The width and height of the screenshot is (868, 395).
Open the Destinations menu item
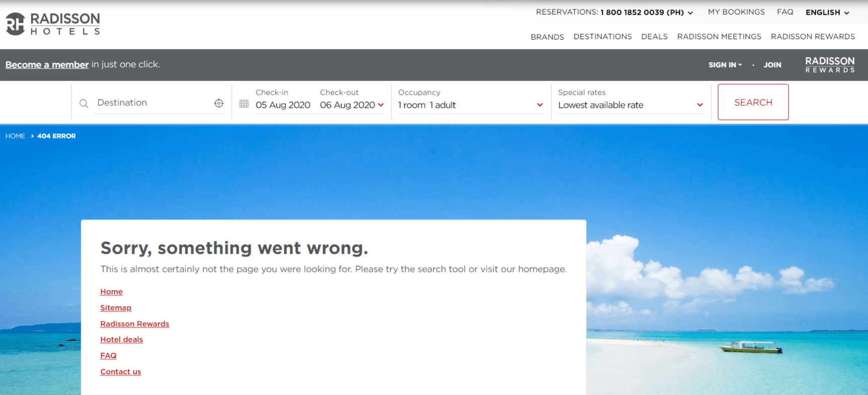(602, 37)
